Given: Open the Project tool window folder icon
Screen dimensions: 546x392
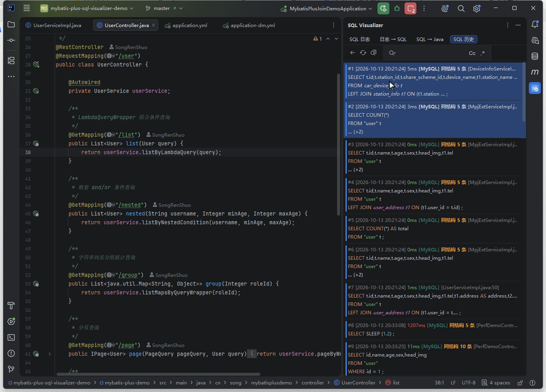Looking at the screenshot, I should coord(11,25).
